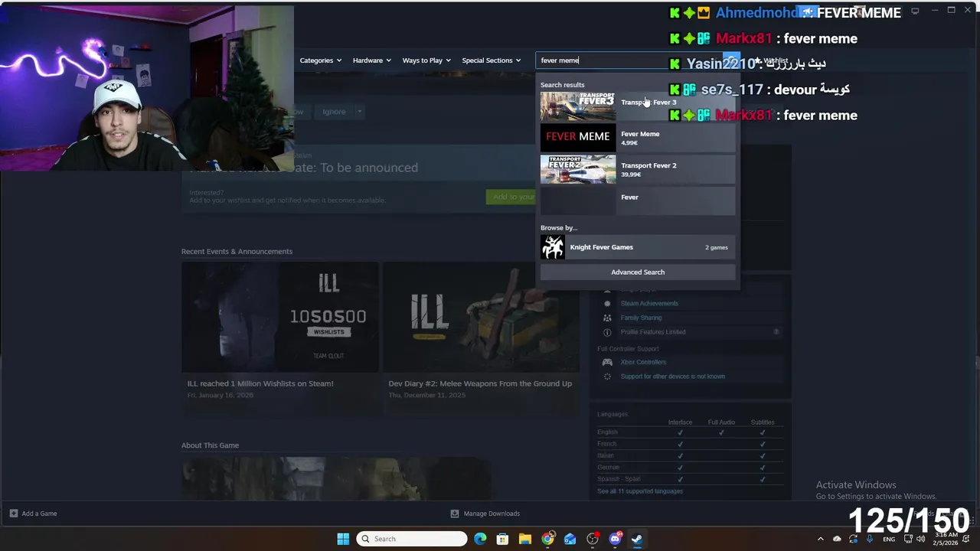Click Profile Features Limited link
Screen dimensions: 980x551
point(653,332)
